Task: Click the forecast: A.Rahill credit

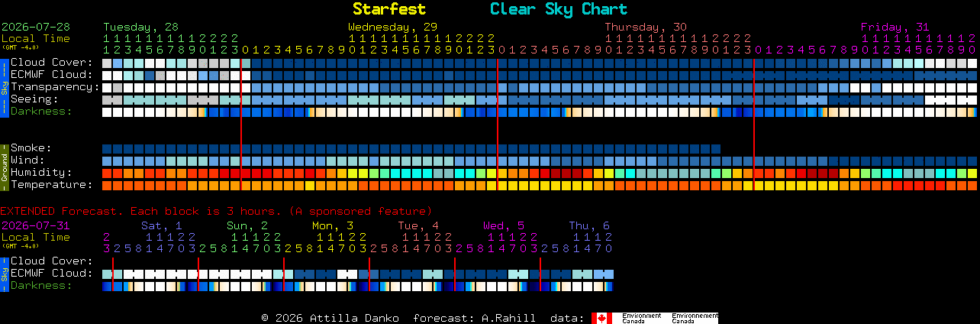Action: (x=474, y=318)
